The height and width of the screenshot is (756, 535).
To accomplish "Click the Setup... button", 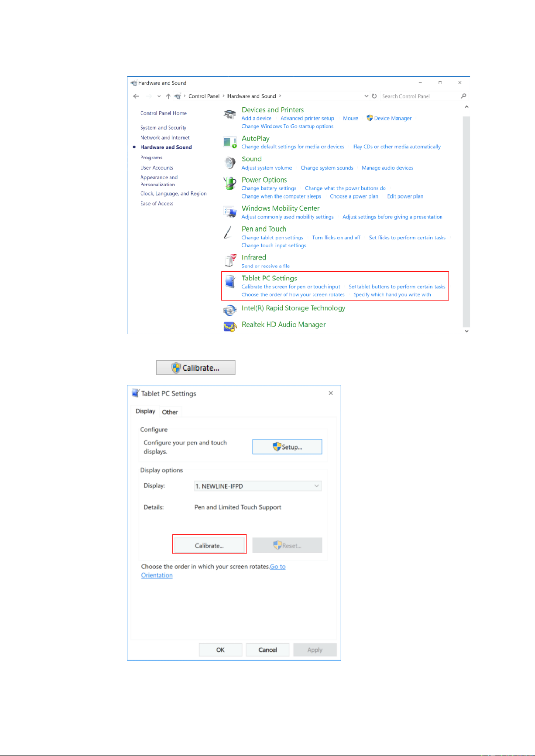I will click(x=287, y=447).
